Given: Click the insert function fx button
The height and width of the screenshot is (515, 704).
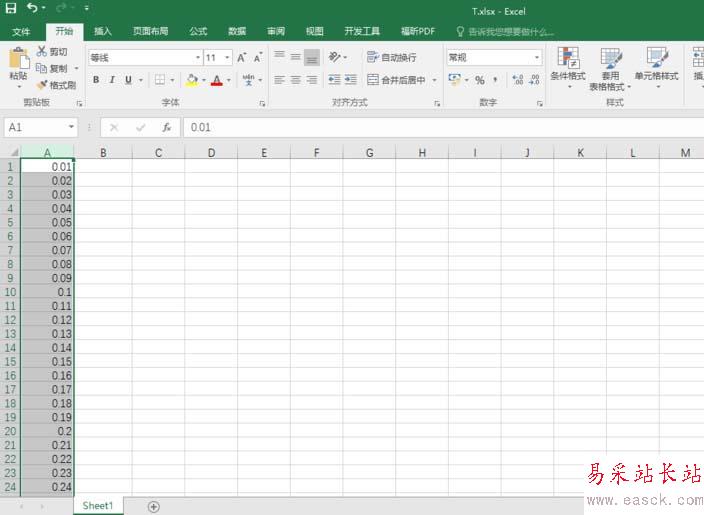Looking at the screenshot, I should tap(167, 128).
